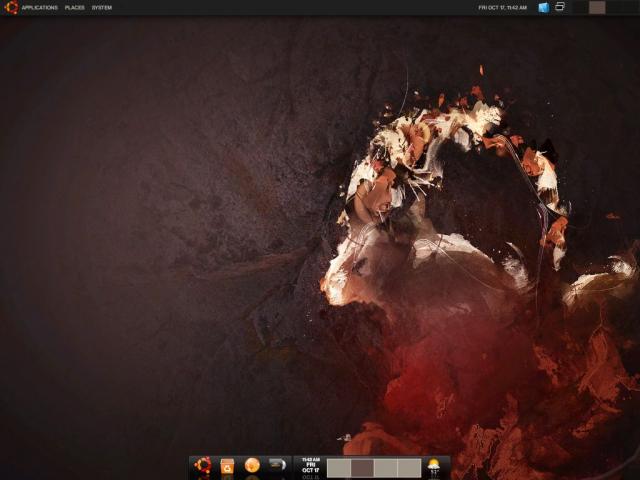Select the highlighted second workspace in the pager
640x480 pixels.
[362, 468]
